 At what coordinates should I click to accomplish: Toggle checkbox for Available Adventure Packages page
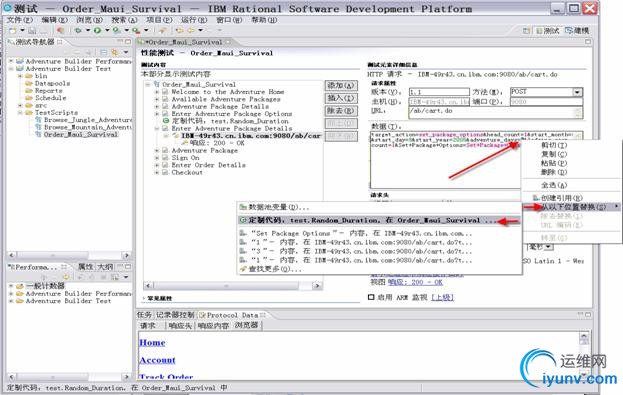(165, 99)
